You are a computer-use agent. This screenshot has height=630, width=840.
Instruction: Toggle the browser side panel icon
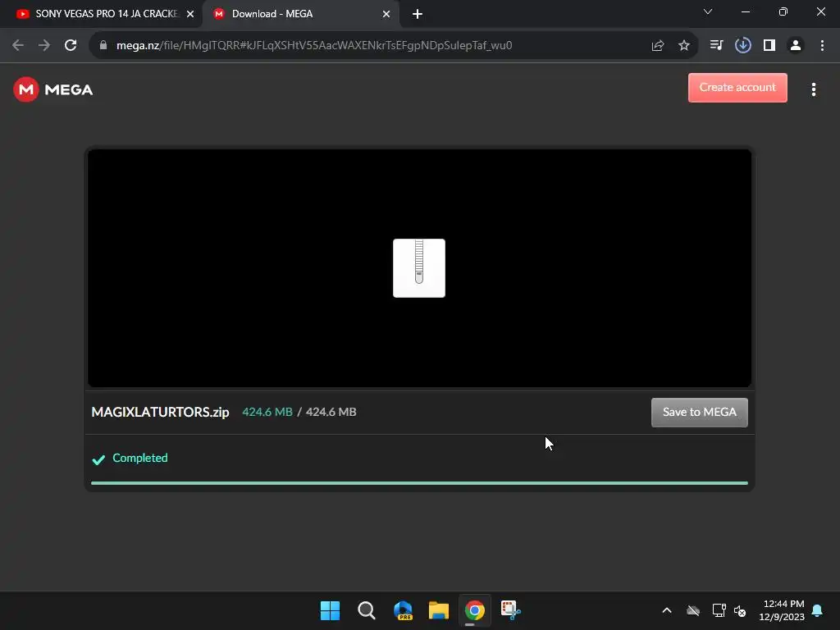tap(769, 46)
